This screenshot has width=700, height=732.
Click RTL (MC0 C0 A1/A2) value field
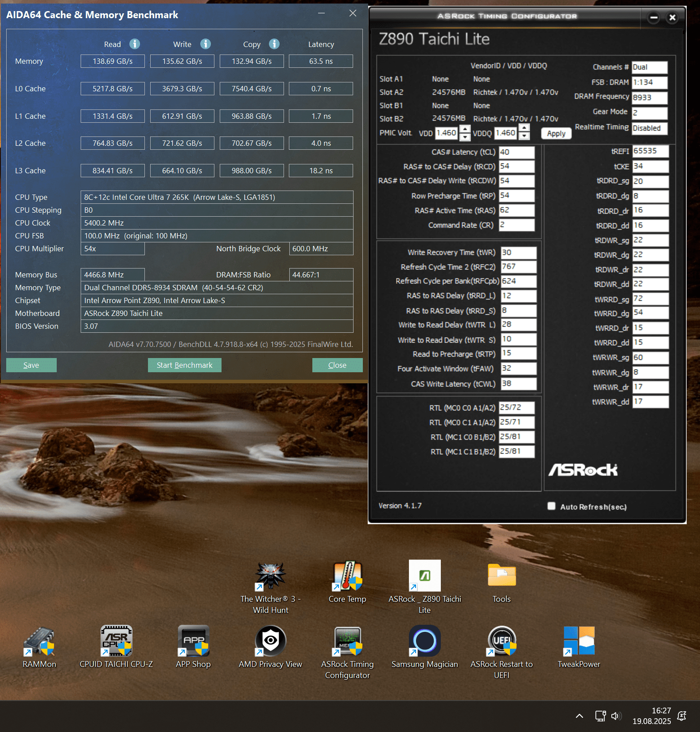(x=517, y=408)
